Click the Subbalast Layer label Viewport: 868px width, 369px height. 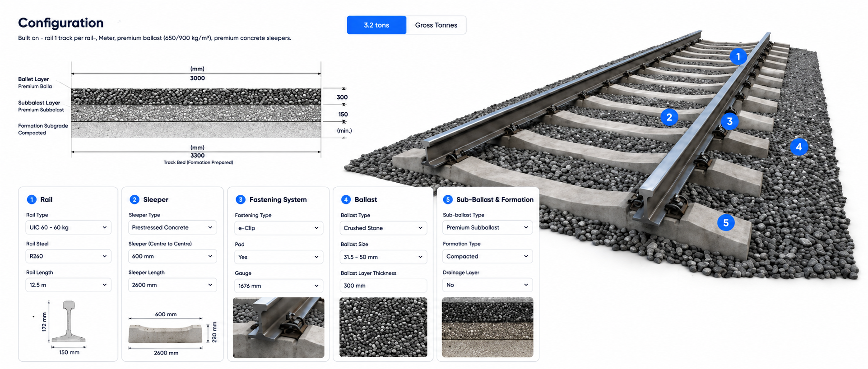pyautogui.click(x=39, y=102)
